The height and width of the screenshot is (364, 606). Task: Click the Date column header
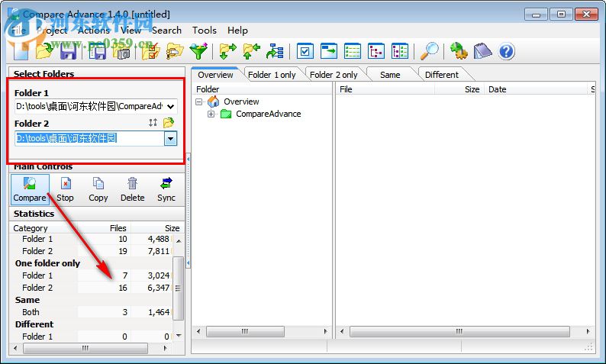(x=537, y=89)
